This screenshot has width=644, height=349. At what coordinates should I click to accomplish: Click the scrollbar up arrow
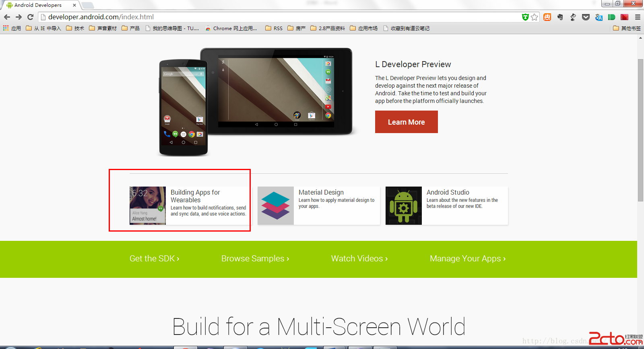click(x=640, y=38)
